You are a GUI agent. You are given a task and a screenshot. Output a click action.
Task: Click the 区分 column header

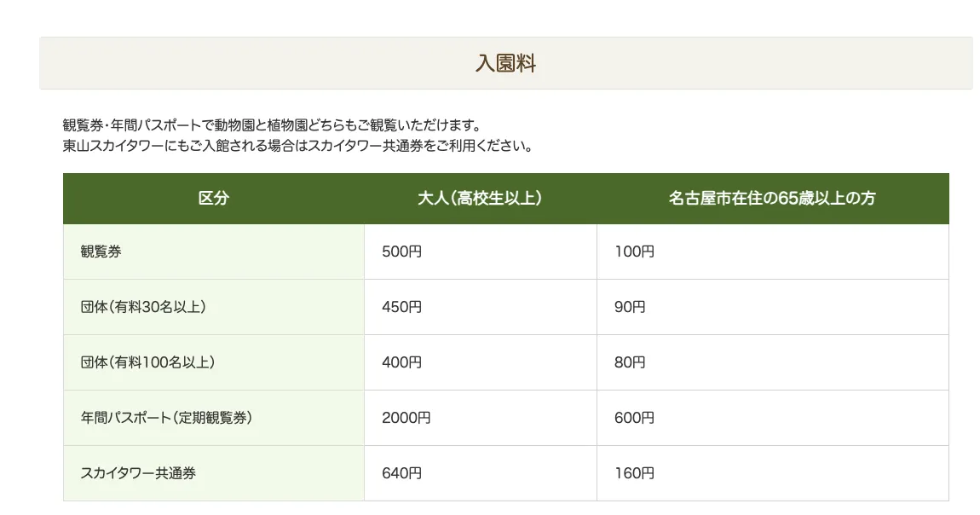coord(214,199)
